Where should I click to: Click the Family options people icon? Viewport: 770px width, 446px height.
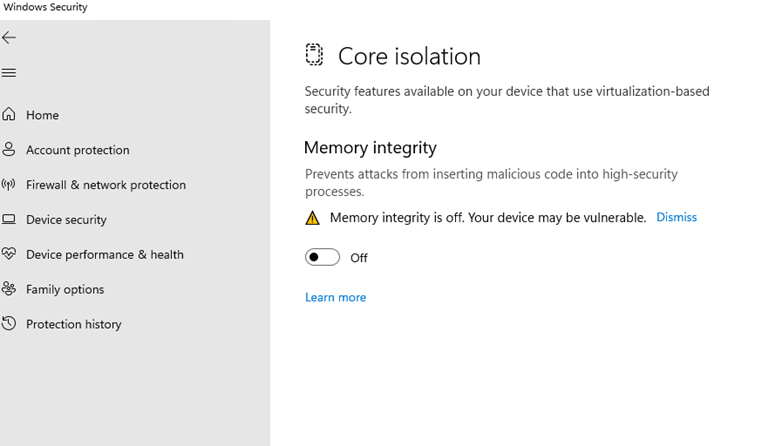(9, 289)
